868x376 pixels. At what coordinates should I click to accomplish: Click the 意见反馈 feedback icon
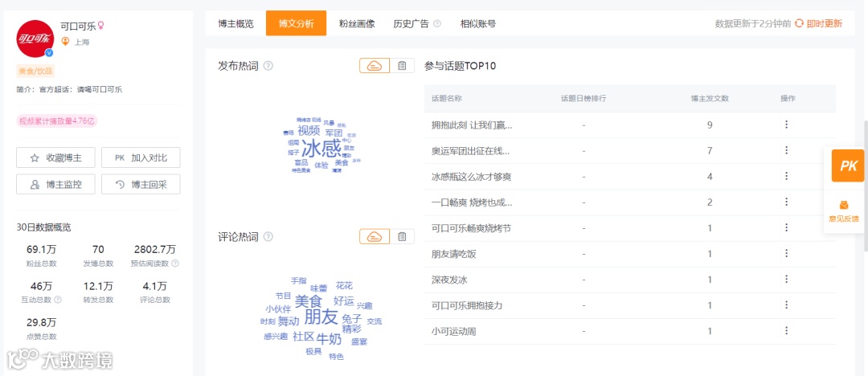point(844,205)
